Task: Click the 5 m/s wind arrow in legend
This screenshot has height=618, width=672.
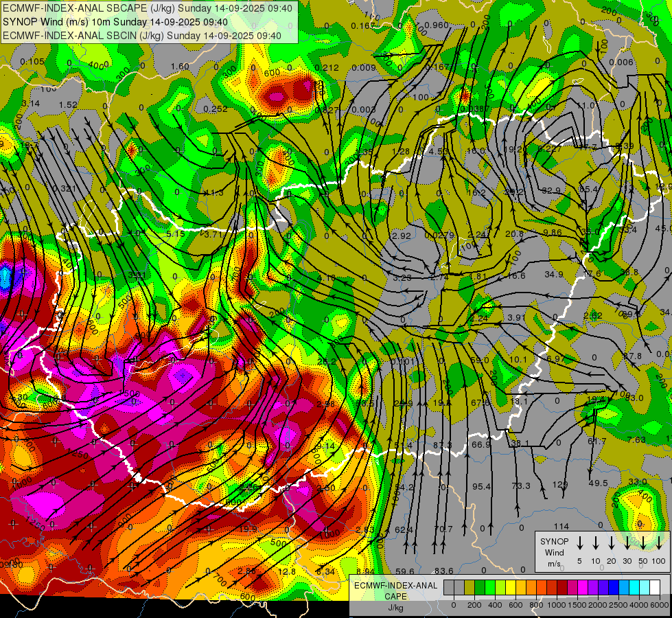Action: click(x=579, y=542)
